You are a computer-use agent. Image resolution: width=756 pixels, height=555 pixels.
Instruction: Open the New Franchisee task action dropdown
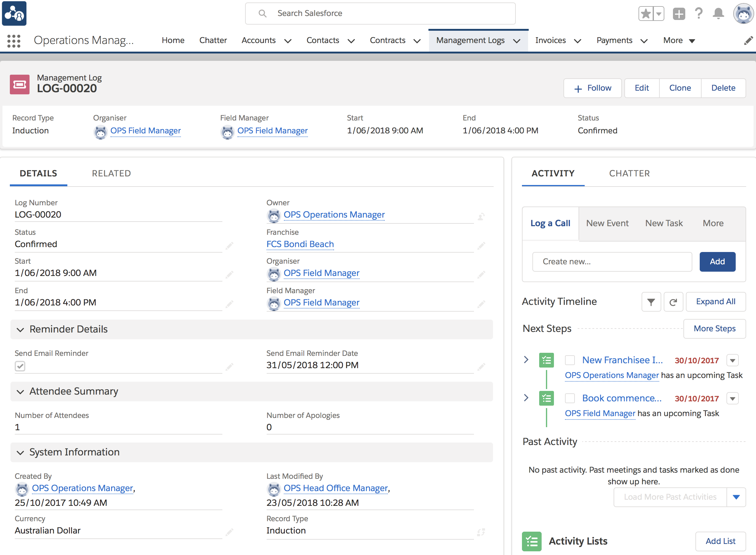coord(732,360)
